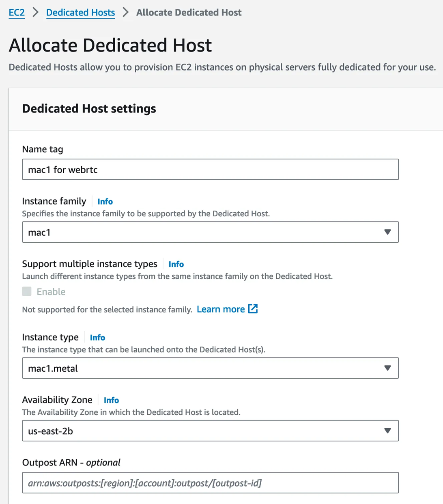443x504 pixels.
Task: Open Support multiple instance types info
Action: point(176,264)
